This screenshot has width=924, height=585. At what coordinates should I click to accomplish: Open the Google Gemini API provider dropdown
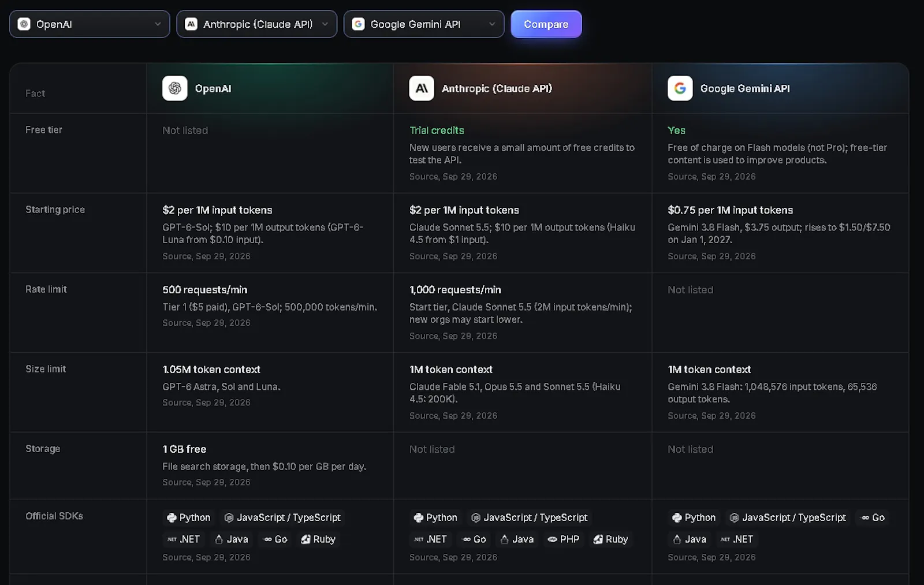pos(424,24)
